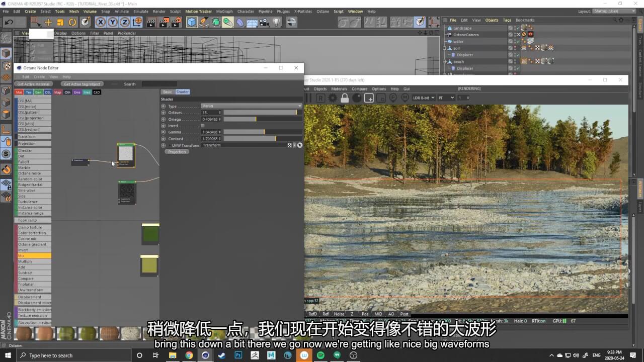Toggle the Invert checkbox in Shader settings

[x=203, y=126]
